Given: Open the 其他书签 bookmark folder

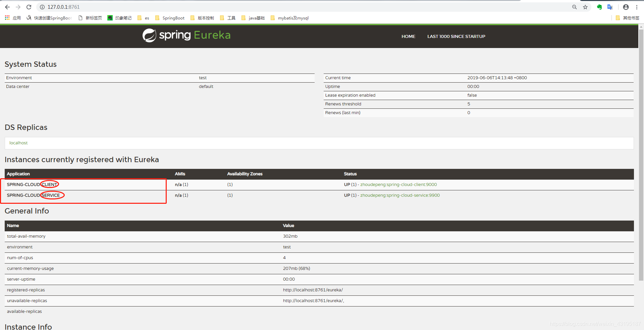Looking at the screenshot, I should point(628,18).
